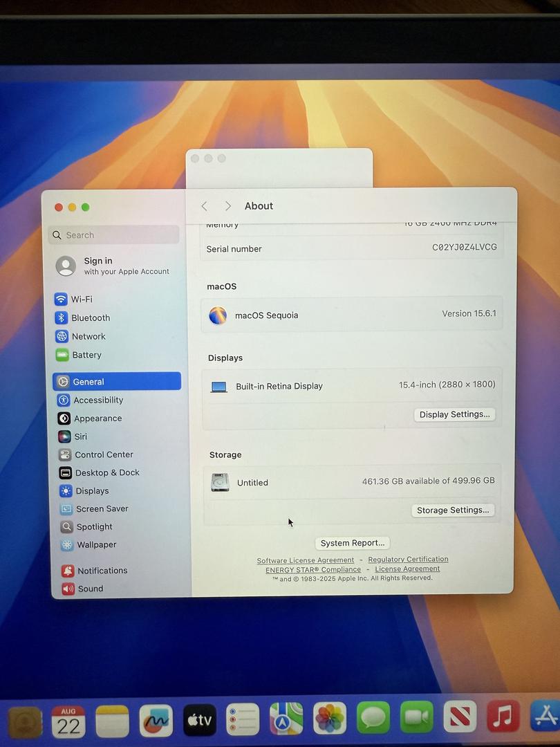Click the serial number value C02YJ0Z4LVCG
Screen dimensions: 560x747
point(465,247)
